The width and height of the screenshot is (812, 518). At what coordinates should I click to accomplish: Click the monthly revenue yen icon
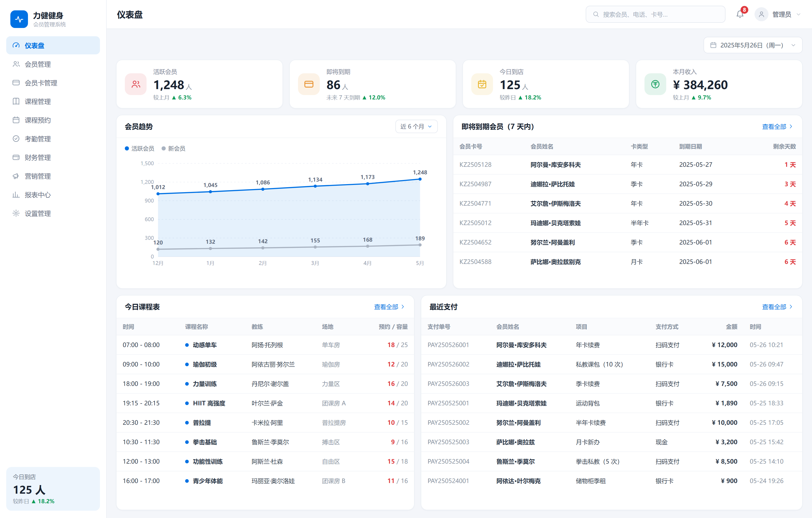coord(655,84)
